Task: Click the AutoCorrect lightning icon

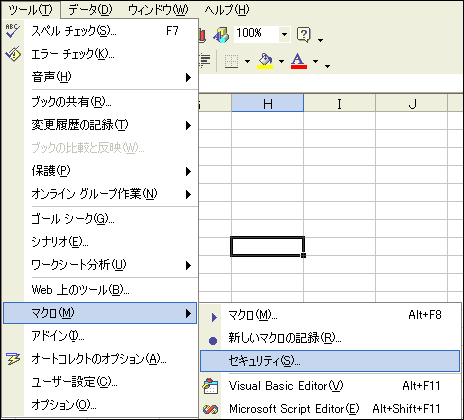Action: [13, 359]
